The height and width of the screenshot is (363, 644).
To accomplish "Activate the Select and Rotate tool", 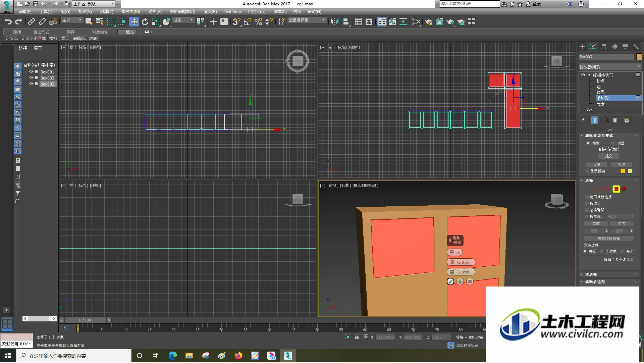I will pos(145,22).
